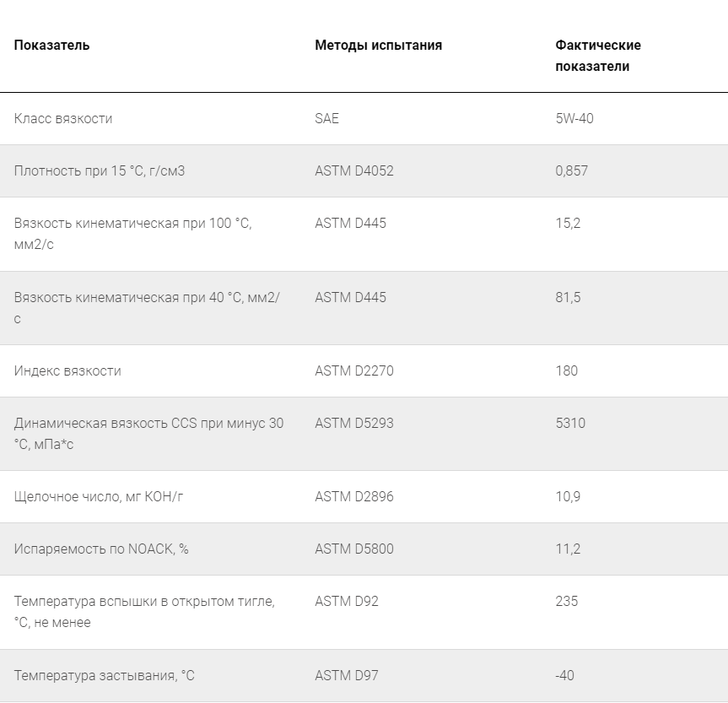
Task: Select the "Индекс вязкости" value 180
Action: [x=567, y=371]
